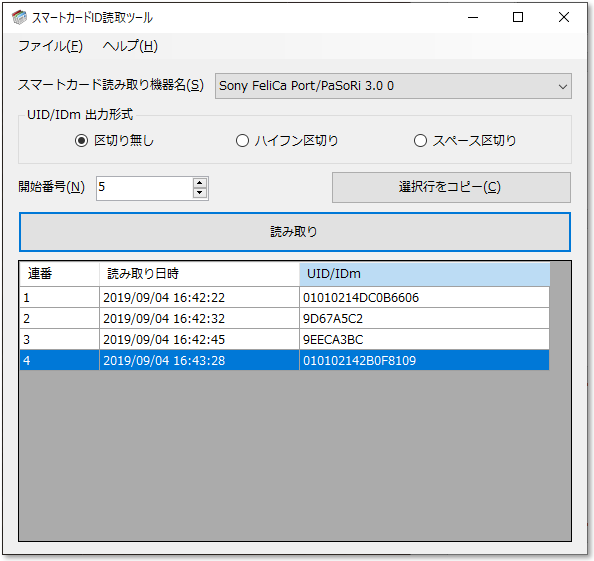Click the 開始番号 number input field

(144, 188)
